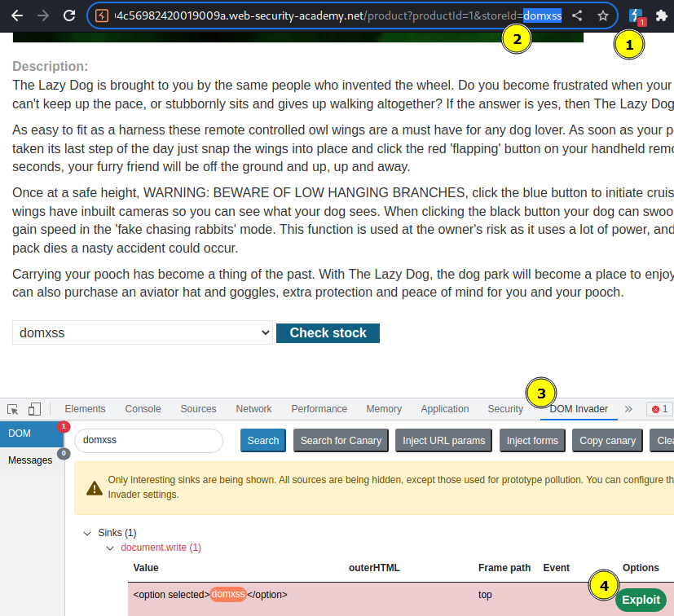Click the Value column header

146,567
